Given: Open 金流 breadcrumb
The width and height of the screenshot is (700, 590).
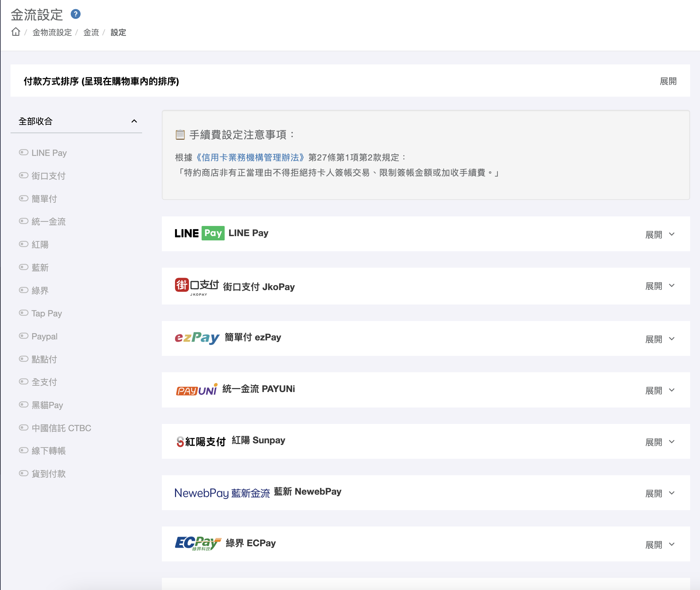Looking at the screenshot, I should 91,33.
